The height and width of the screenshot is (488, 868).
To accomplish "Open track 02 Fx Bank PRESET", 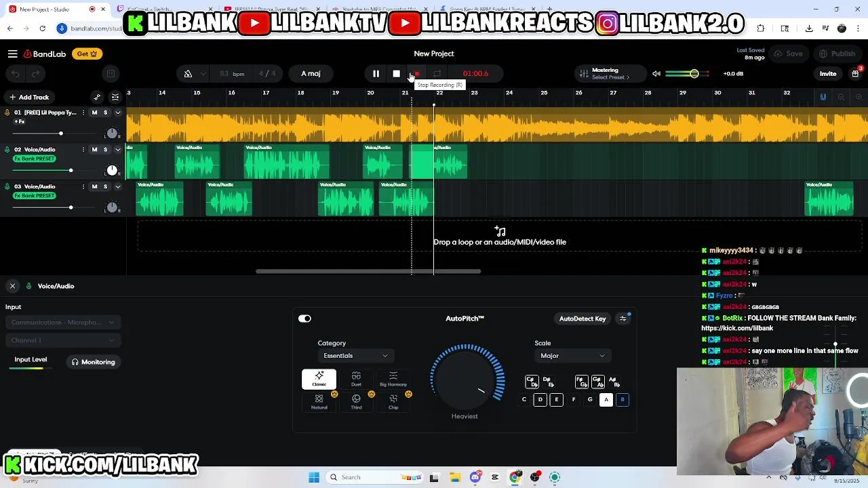I will click(x=35, y=159).
